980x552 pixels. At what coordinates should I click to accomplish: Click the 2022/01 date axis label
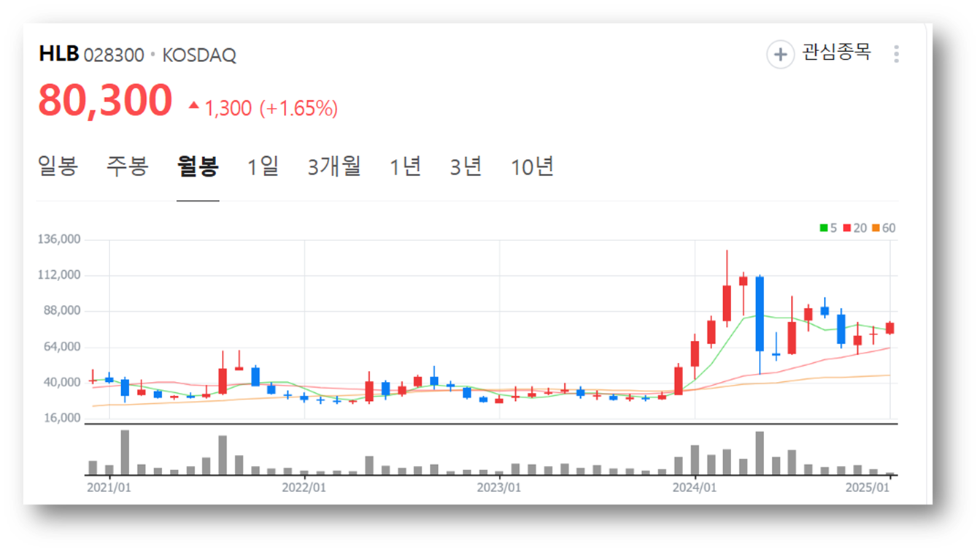(304, 486)
